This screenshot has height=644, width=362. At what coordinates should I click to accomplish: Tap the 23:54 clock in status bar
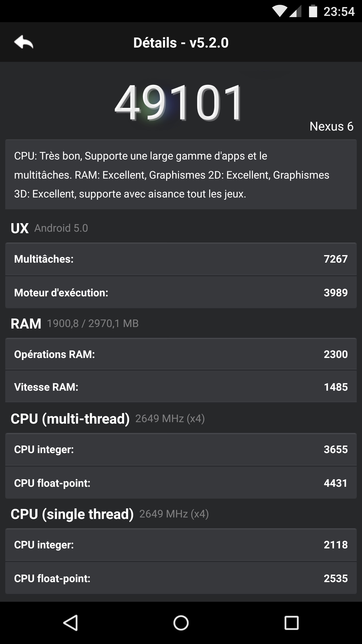(339, 12)
